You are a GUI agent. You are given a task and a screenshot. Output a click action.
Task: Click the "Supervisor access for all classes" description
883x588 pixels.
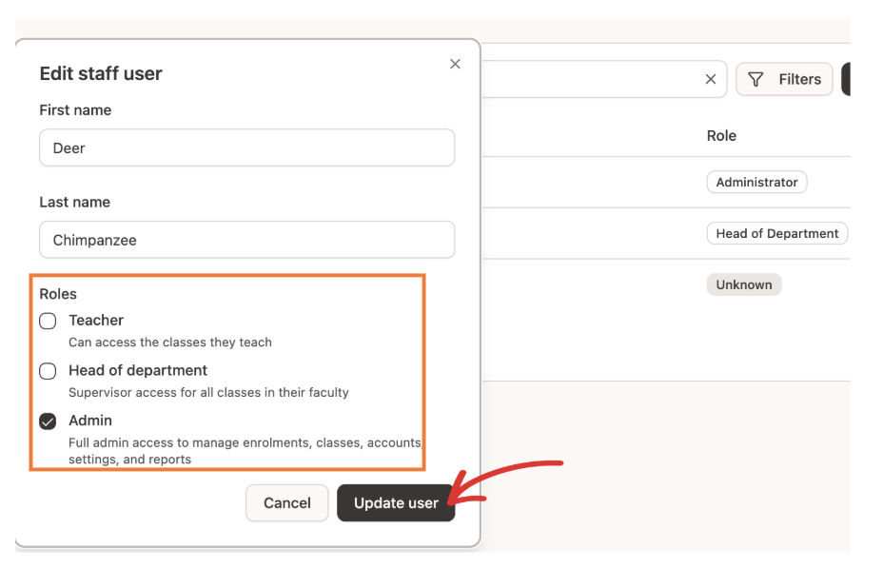click(208, 392)
